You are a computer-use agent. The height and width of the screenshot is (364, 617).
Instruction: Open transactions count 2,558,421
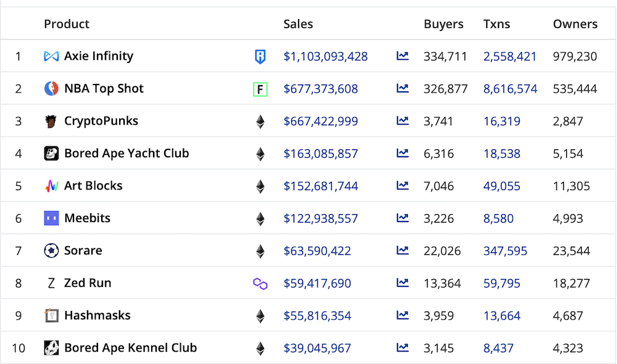point(510,57)
